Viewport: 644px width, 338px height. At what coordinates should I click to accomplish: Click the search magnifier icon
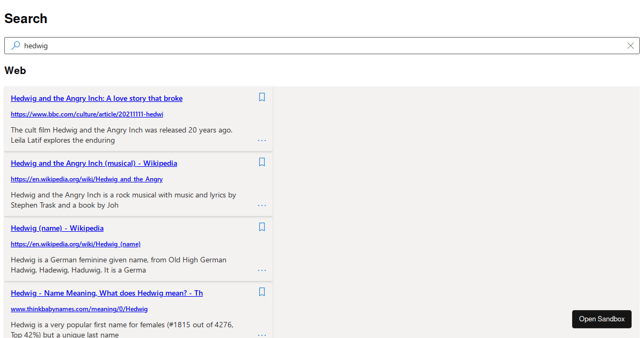16,46
